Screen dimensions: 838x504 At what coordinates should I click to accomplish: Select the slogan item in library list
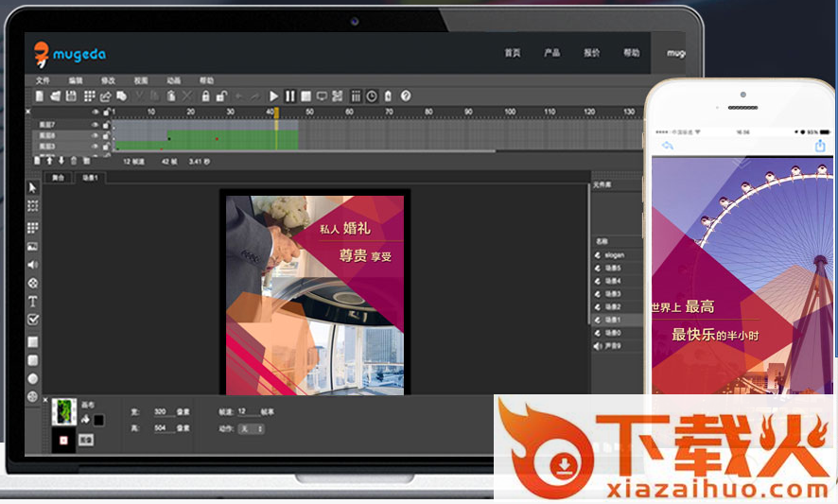[x=614, y=254]
